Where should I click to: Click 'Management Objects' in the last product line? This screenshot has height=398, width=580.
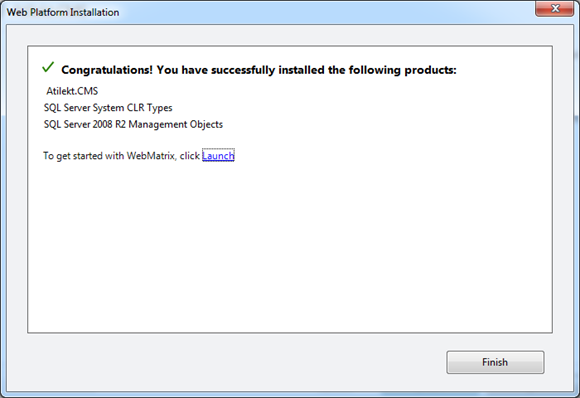pyautogui.click(x=176, y=124)
